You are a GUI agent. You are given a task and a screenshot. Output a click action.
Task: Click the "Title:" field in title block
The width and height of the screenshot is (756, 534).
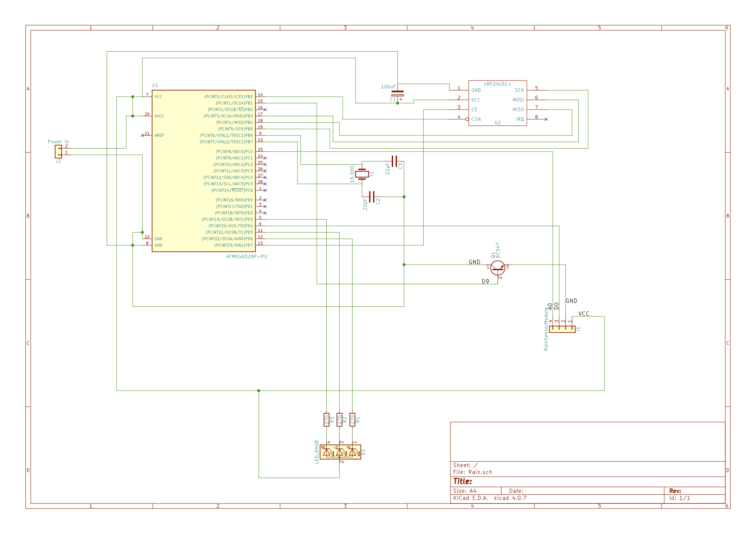[x=462, y=481]
